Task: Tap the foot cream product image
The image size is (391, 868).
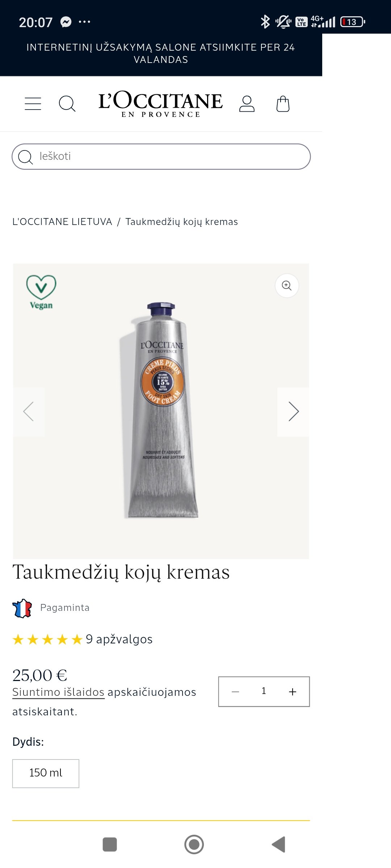Action: pos(162,410)
